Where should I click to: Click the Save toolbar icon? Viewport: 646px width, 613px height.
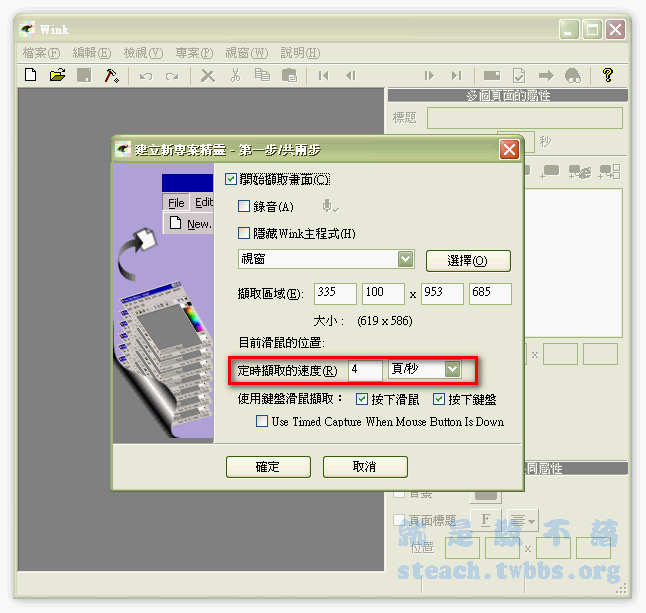(84, 75)
